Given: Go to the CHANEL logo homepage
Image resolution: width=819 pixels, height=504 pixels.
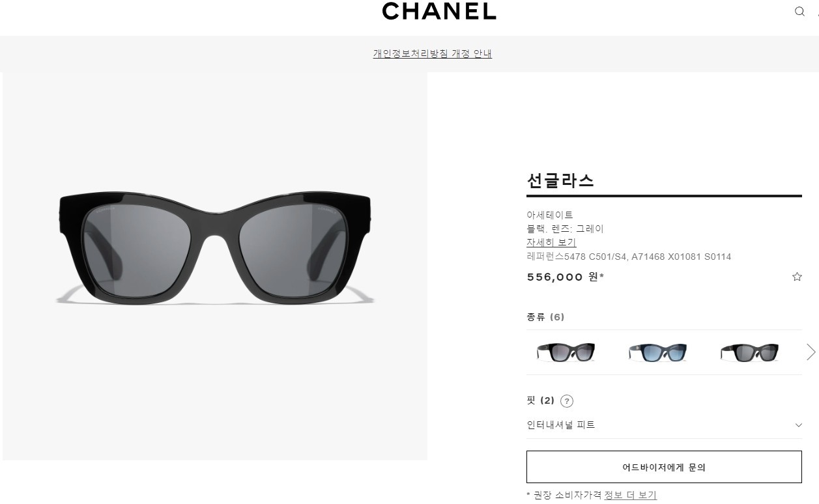Looking at the screenshot, I should (439, 11).
